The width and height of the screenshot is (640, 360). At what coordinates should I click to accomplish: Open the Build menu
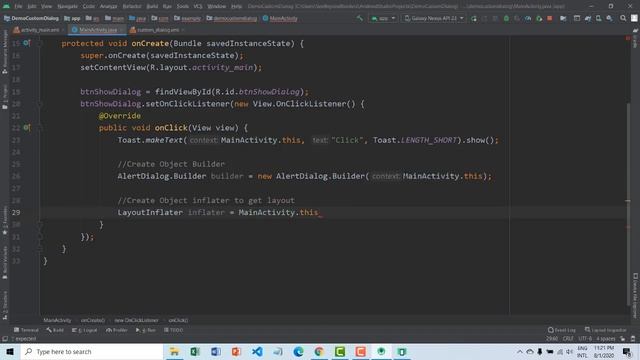click(152, 6)
